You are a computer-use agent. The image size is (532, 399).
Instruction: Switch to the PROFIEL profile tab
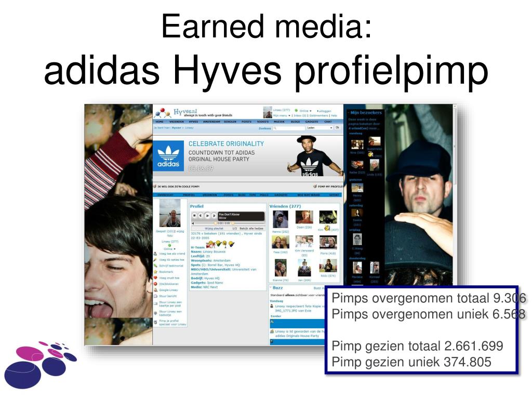(x=189, y=195)
